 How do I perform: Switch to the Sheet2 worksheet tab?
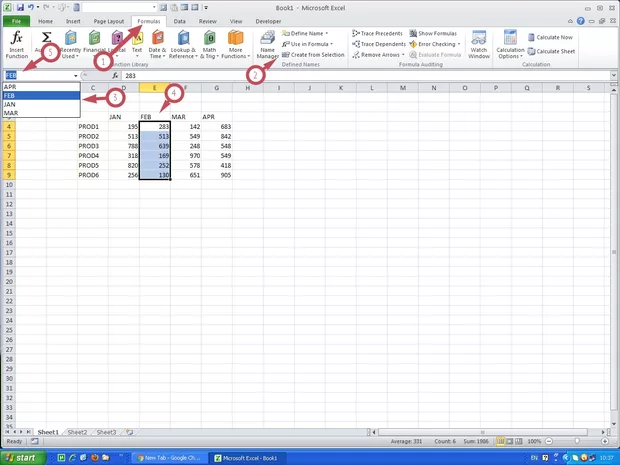[77, 432]
